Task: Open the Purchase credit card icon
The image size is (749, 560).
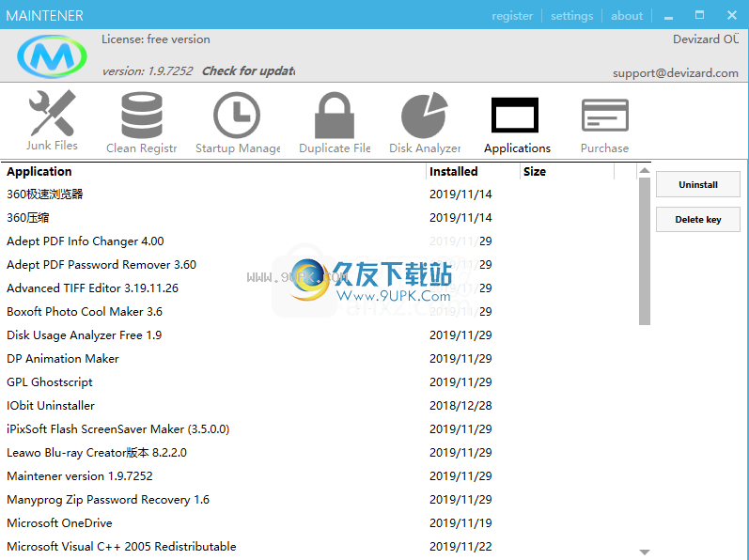Action: (604, 115)
